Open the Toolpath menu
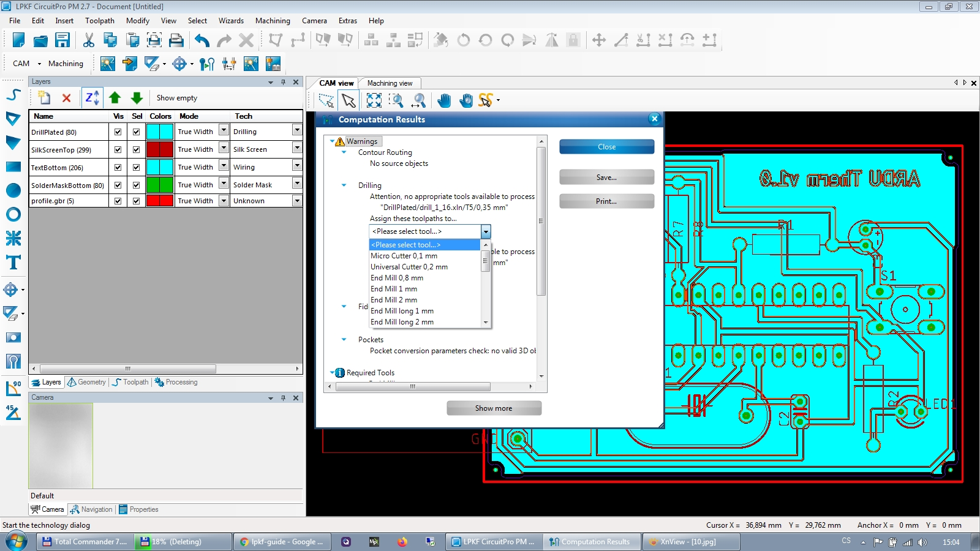The height and width of the screenshot is (551, 980). point(100,21)
